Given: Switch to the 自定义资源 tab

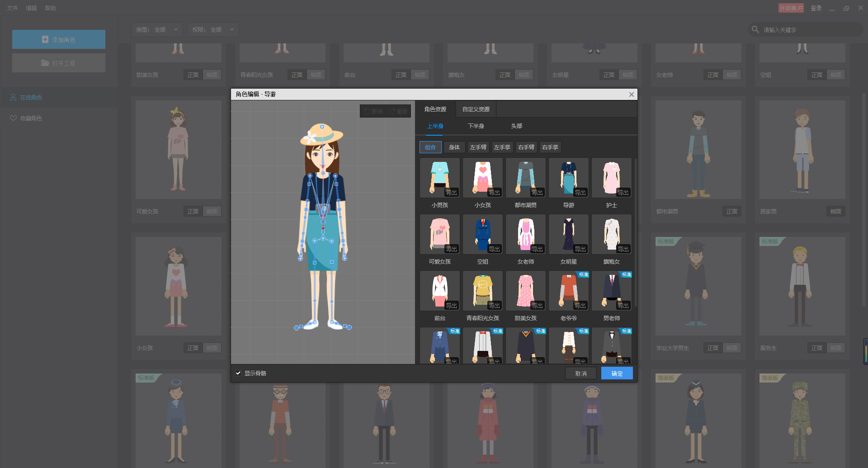Looking at the screenshot, I should pos(476,109).
